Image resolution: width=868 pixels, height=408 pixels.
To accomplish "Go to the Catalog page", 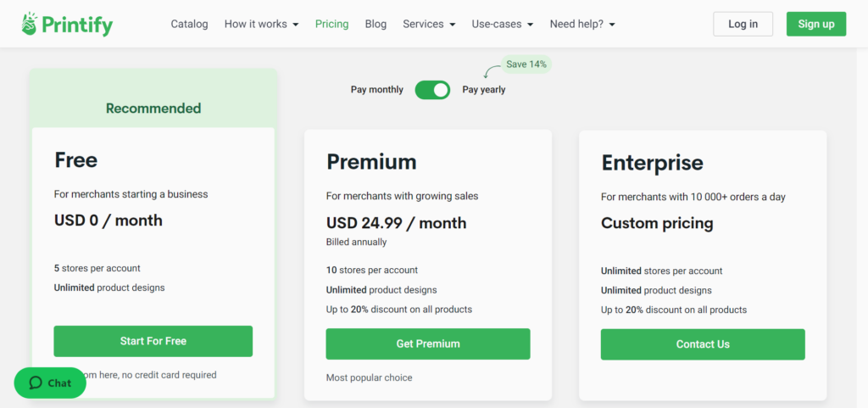I will tap(189, 24).
